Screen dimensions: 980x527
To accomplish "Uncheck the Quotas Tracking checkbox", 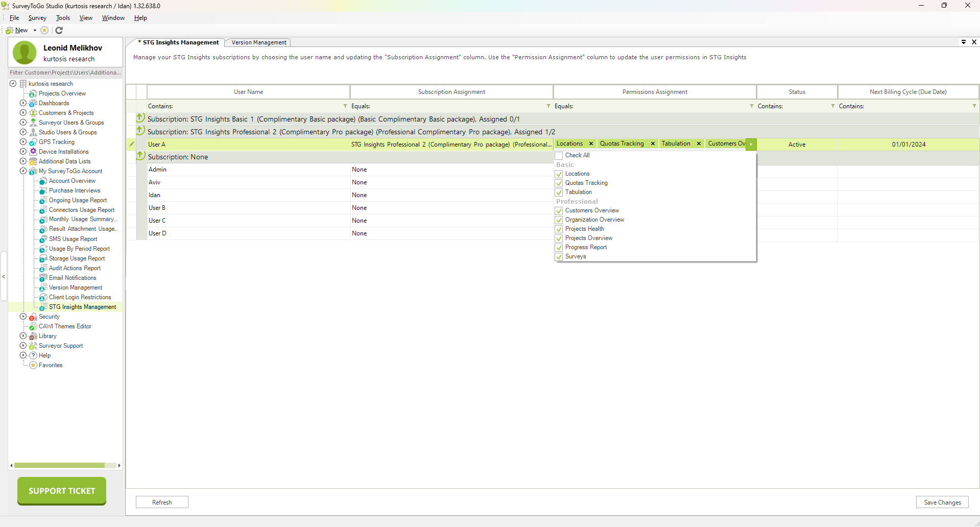I will click(x=559, y=183).
